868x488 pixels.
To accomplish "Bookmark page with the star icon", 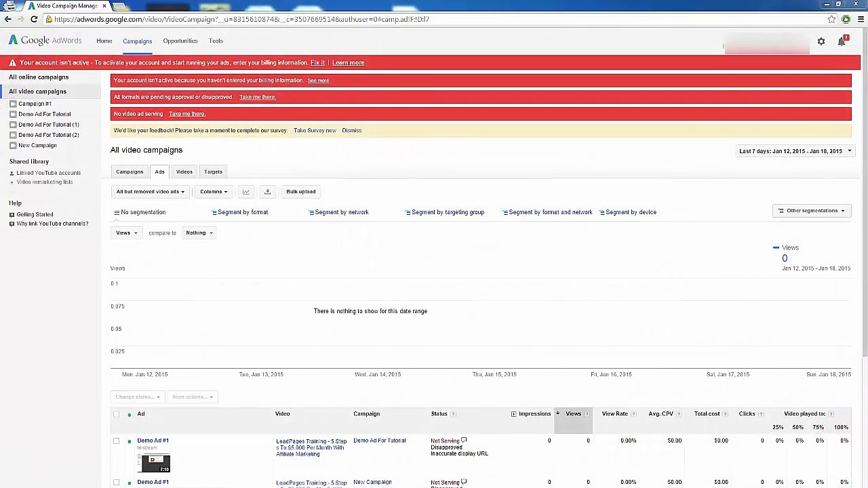I will pyautogui.click(x=831, y=19).
